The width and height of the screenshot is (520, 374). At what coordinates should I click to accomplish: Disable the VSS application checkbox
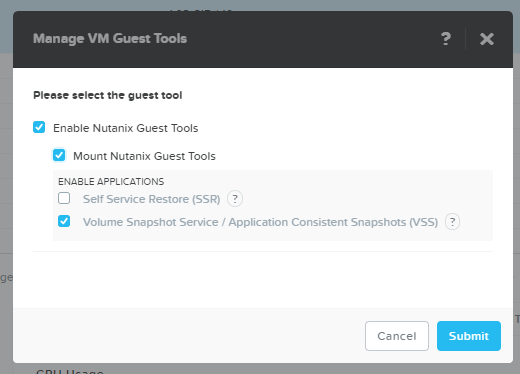pos(64,221)
